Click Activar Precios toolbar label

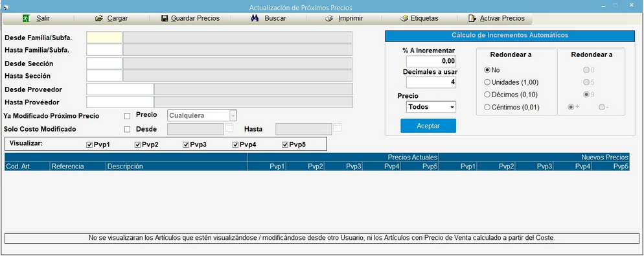click(502, 19)
